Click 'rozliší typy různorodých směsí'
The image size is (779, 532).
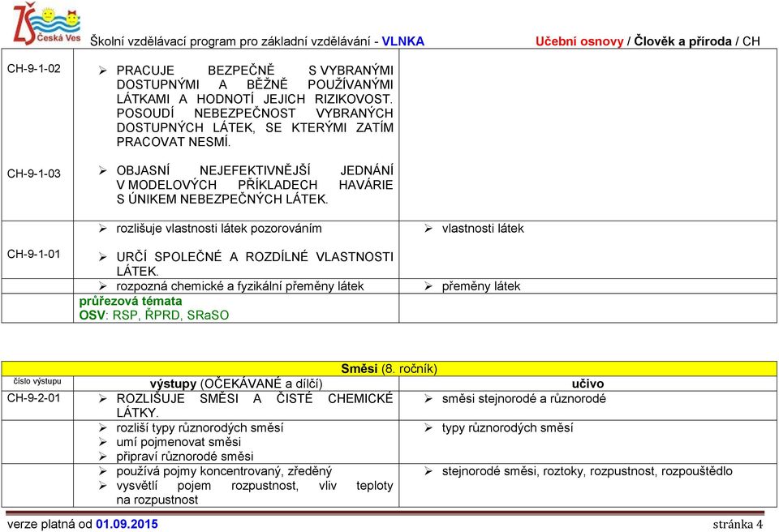pyautogui.click(x=200, y=427)
